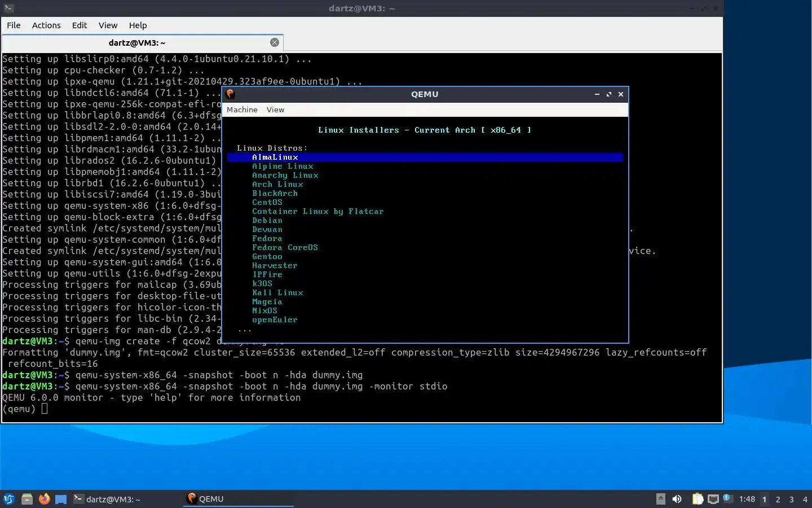Select Arch Linux entry

click(x=277, y=185)
